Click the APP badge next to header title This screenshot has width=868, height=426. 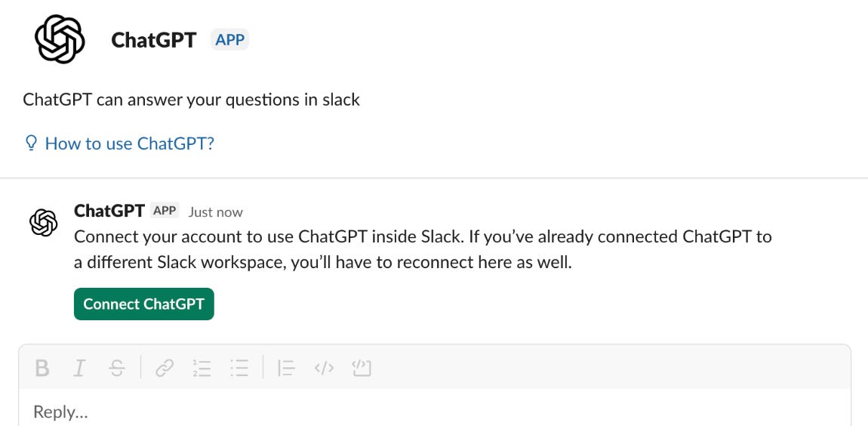coord(229,40)
